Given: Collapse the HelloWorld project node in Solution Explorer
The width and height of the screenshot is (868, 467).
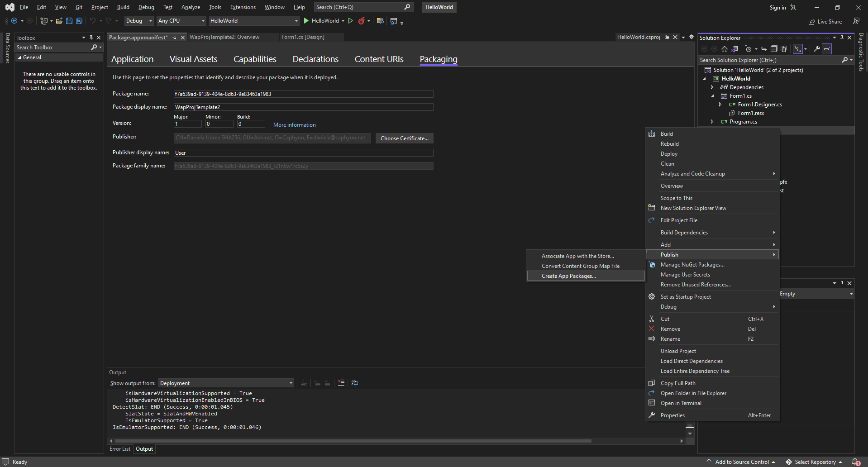Looking at the screenshot, I should (704, 79).
